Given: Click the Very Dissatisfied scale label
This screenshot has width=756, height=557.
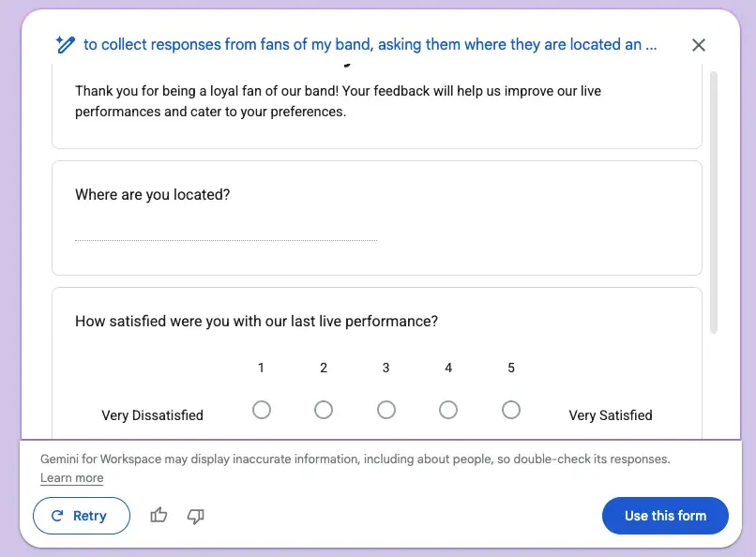Looking at the screenshot, I should [153, 414].
